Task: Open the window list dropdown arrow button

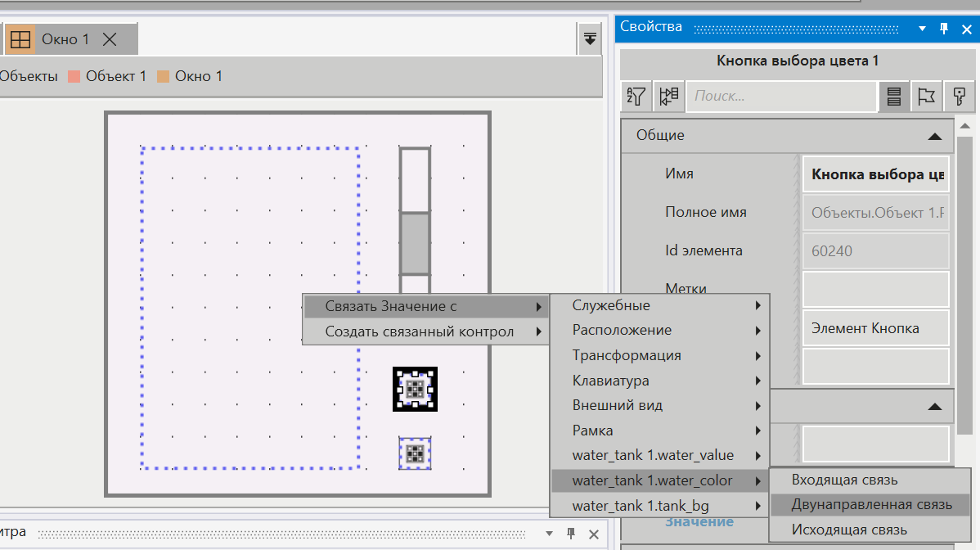Action: pyautogui.click(x=589, y=38)
